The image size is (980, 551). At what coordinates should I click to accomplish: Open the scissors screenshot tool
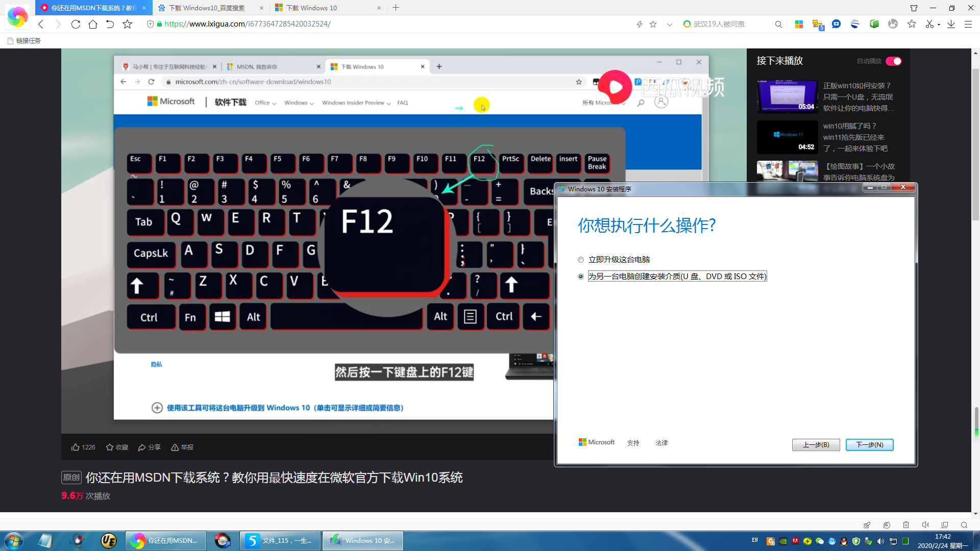click(x=929, y=24)
